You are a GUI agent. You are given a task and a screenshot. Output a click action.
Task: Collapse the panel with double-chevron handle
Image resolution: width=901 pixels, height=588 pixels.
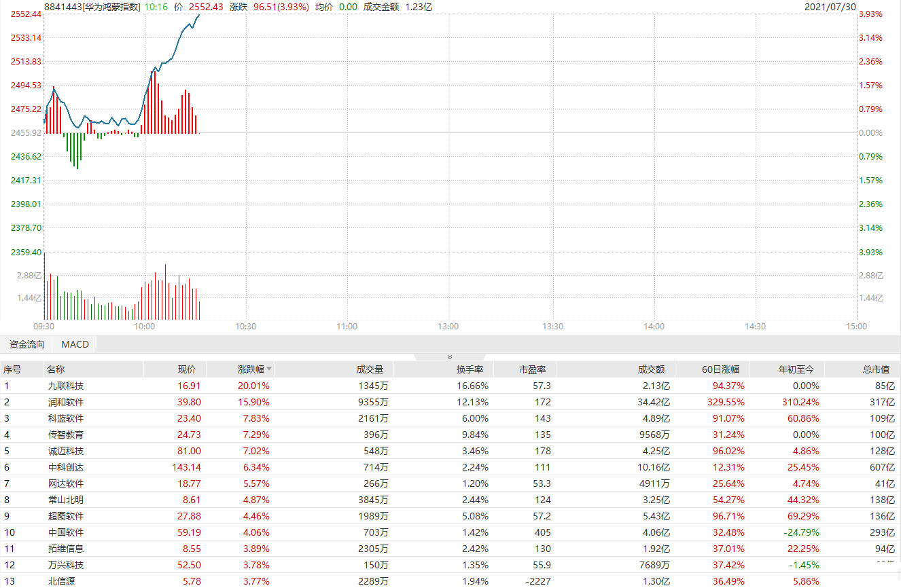click(x=449, y=356)
